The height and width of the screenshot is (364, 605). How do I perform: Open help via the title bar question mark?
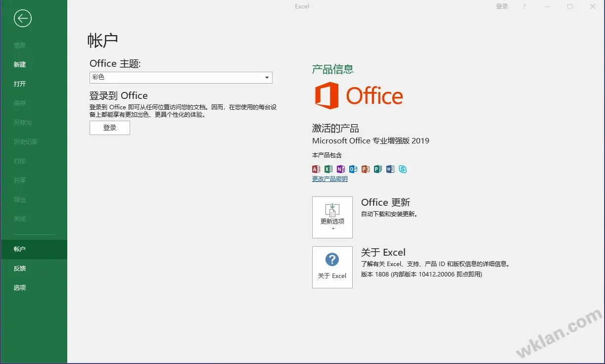(524, 6)
